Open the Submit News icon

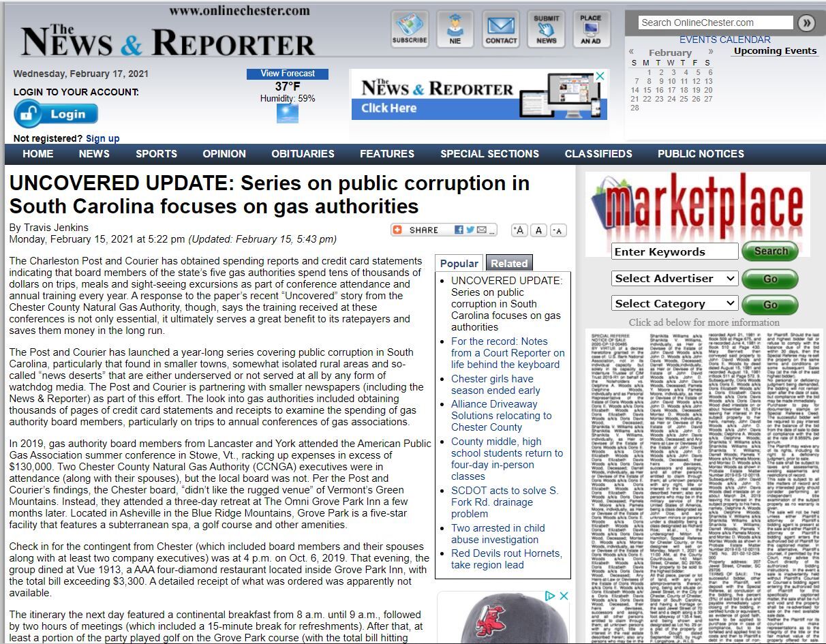547,29
